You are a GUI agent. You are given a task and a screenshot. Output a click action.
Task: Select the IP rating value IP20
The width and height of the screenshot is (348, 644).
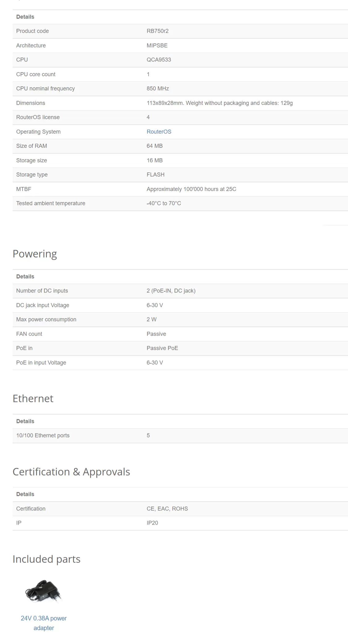[x=152, y=523]
